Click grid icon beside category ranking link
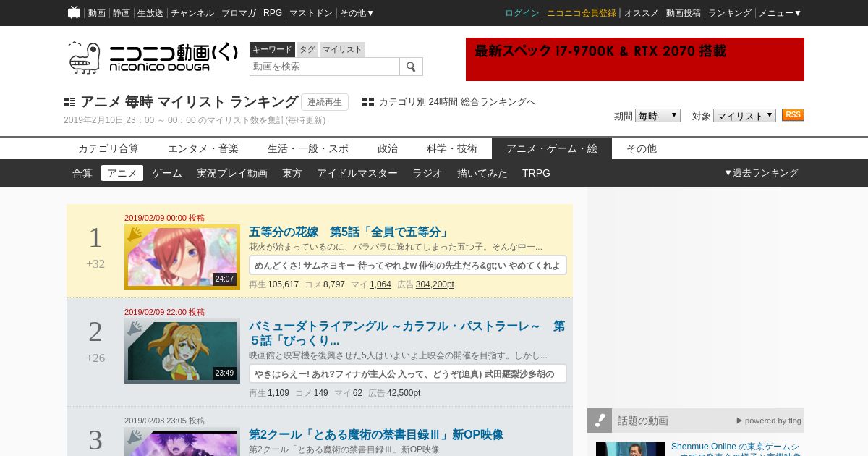 [368, 102]
